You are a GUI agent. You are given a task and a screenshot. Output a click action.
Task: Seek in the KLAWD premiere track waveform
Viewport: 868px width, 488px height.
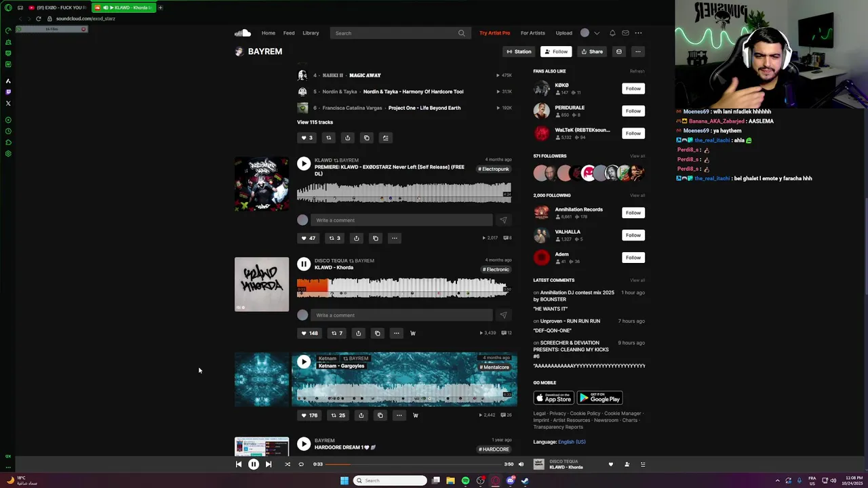pos(404,192)
